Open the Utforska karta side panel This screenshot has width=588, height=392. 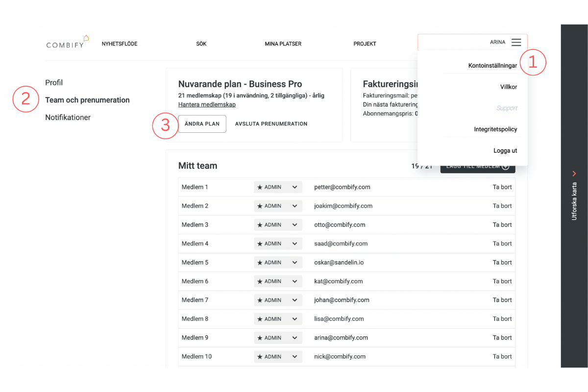(x=574, y=201)
